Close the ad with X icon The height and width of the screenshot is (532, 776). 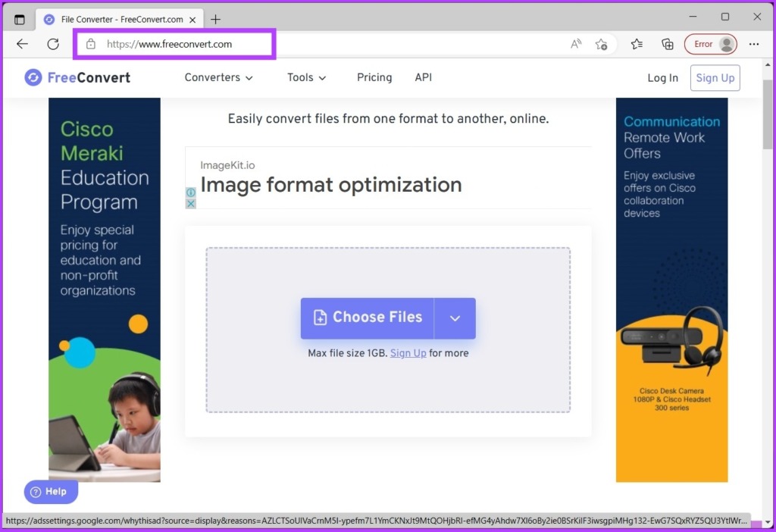click(x=191, y=204)
